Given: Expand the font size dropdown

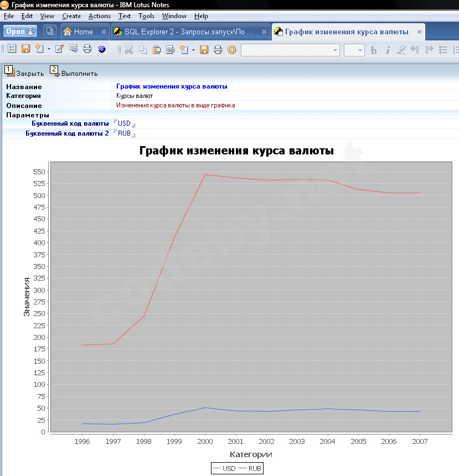Looking at the screenshot, I should click(x=360, y=50).
